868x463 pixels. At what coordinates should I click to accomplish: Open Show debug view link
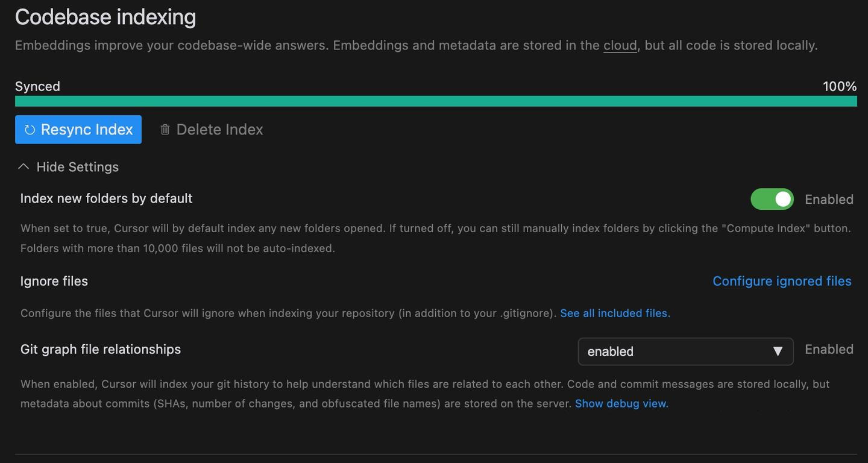621,403
